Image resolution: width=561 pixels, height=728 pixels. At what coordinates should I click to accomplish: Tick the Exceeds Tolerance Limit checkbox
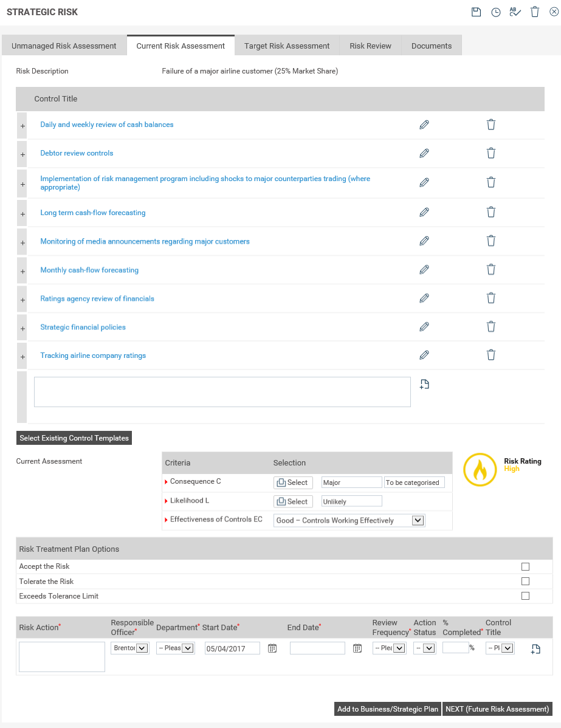point(525,596)
